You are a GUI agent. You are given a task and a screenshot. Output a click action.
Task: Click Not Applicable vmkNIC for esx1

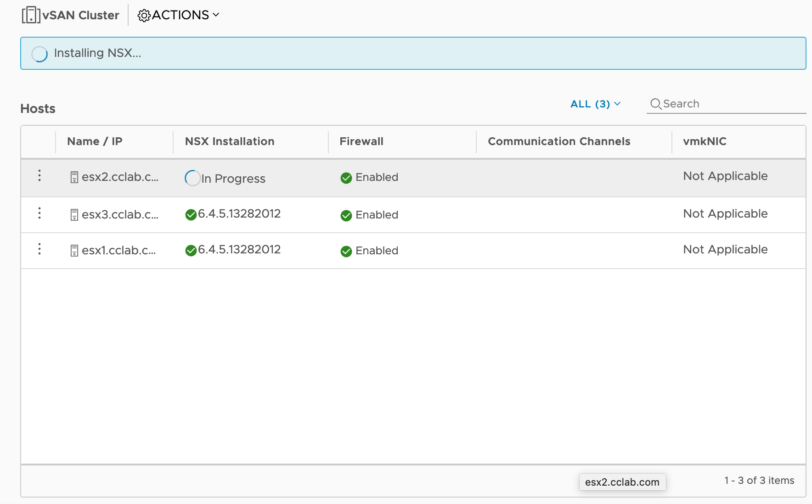pos(725,249)
